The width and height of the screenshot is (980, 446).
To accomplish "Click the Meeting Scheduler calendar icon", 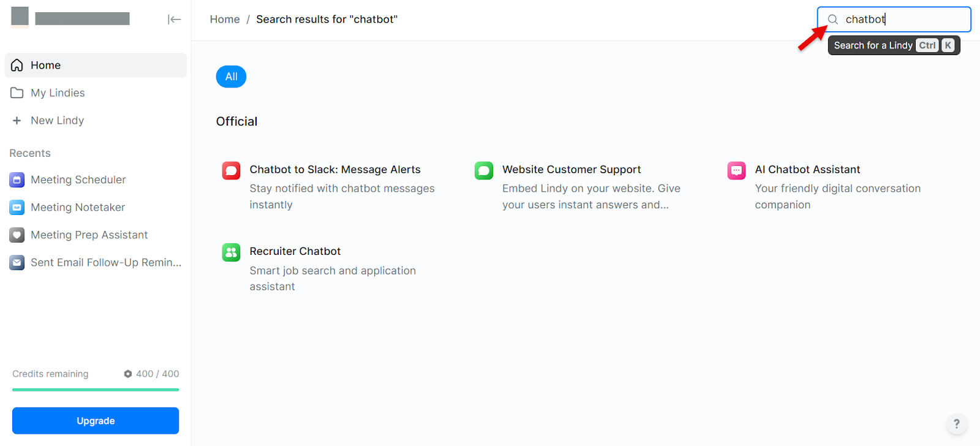I will (x=17, y=180).
